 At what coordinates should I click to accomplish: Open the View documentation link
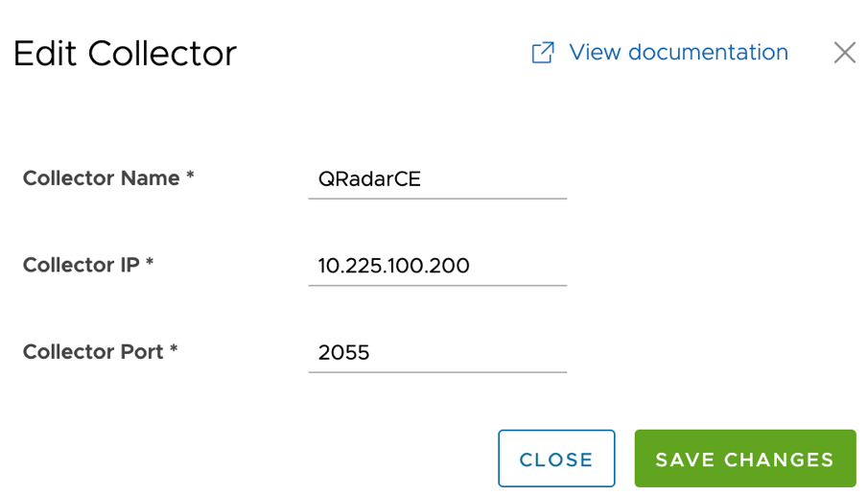(x=678, y=53)
